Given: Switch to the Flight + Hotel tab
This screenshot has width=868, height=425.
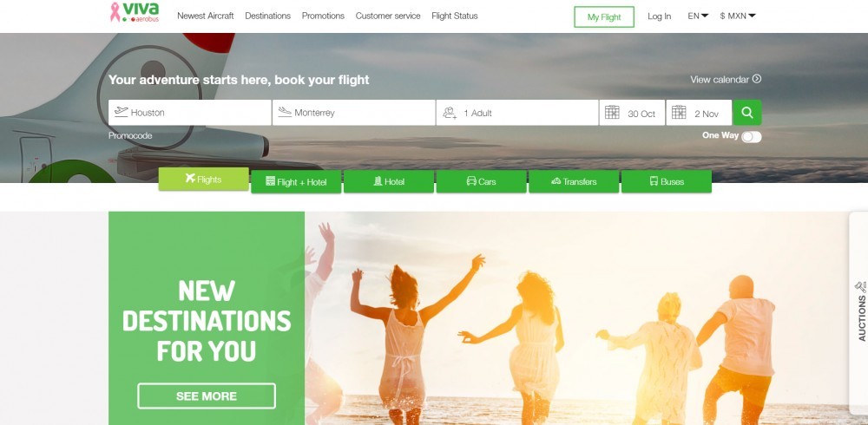Looking at the screenshot, I should pos(296,181).
